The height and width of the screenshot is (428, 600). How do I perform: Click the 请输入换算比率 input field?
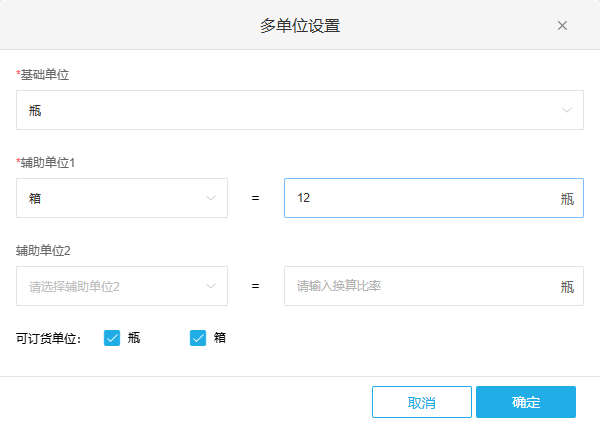[x=434, y=286]
